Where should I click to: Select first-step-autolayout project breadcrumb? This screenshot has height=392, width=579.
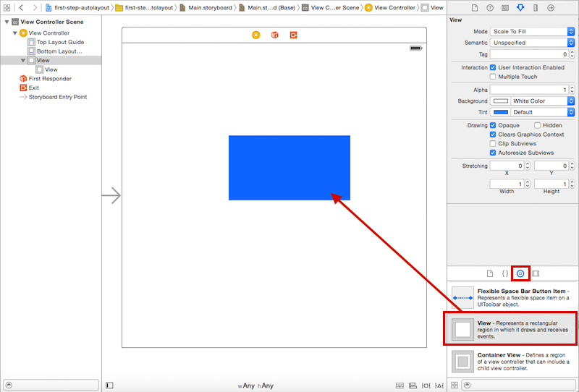click(77, 8)
